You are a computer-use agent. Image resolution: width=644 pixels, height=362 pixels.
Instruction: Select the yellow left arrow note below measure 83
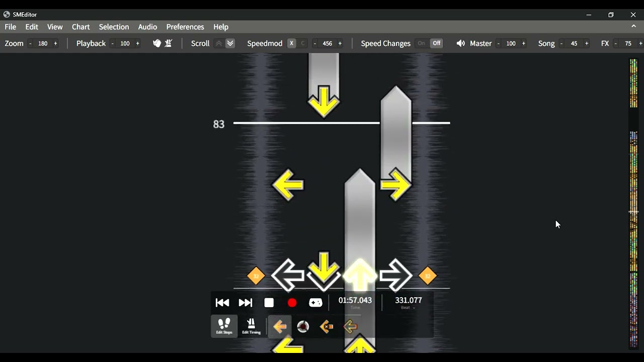(x=288, y=185)
